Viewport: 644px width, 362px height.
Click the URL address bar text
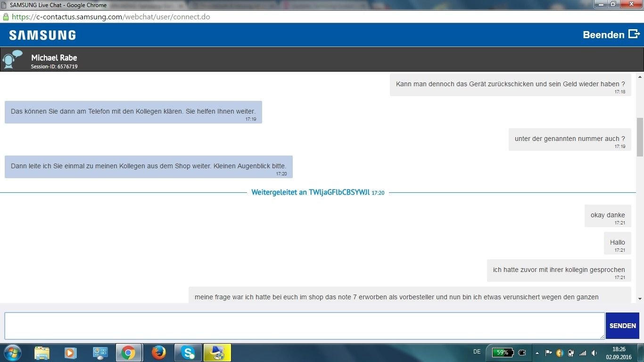click(x=111, y=16)
